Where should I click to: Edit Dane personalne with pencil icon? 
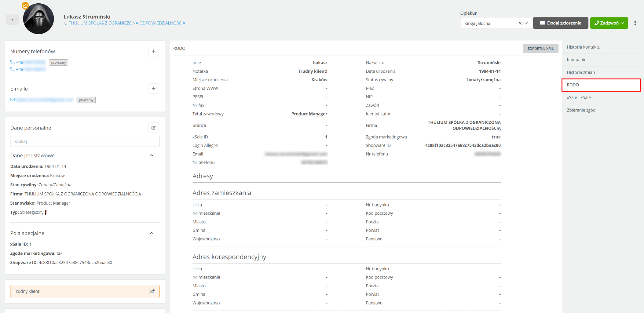(x=154, y=128)
